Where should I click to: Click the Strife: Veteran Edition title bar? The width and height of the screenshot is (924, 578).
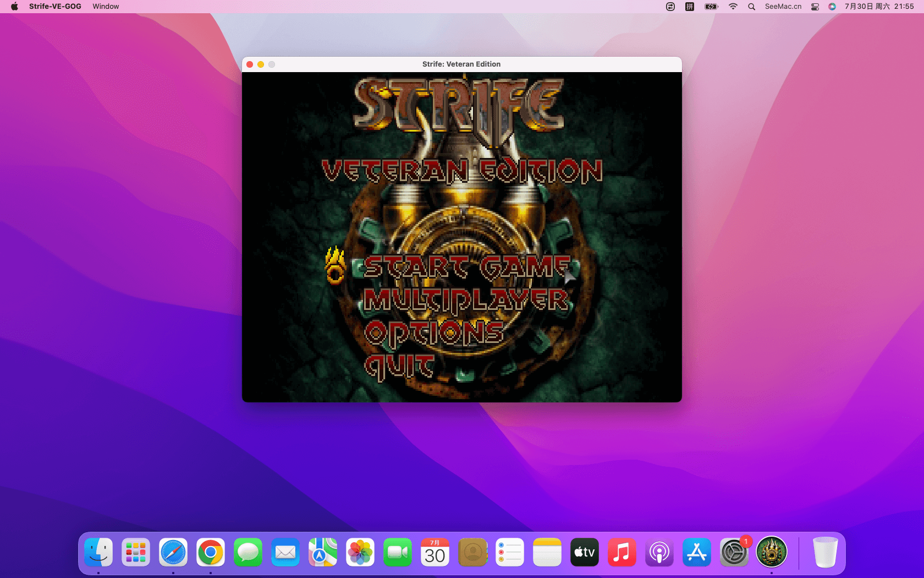coord(461,64)
